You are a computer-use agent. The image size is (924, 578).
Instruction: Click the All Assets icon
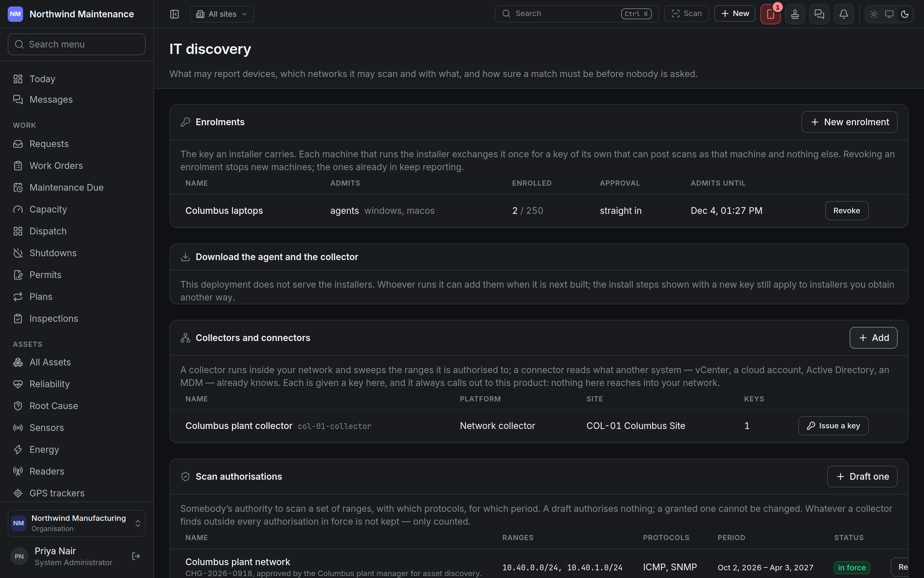(18, 362)
